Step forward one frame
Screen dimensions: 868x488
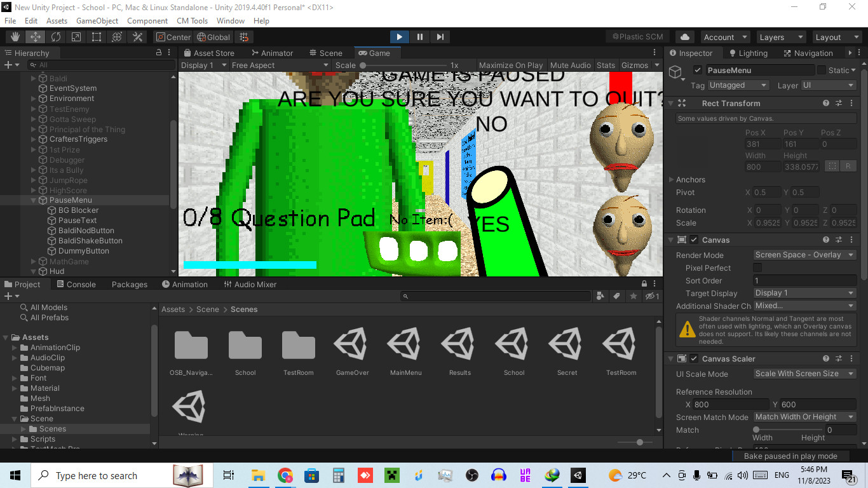click(x=440, y=37)
